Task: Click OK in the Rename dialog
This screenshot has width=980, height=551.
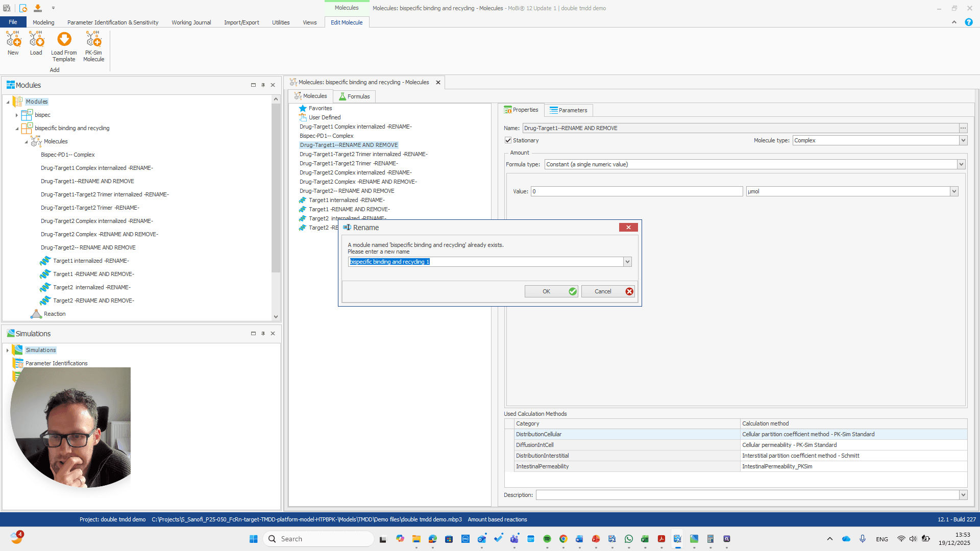Action: coord(551,291)
